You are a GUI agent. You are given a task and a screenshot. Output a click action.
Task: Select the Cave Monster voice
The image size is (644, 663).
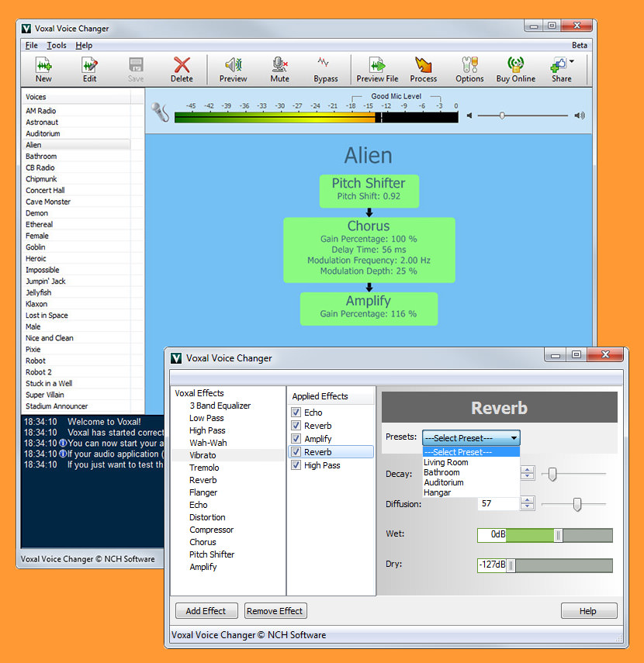point(48,202)
